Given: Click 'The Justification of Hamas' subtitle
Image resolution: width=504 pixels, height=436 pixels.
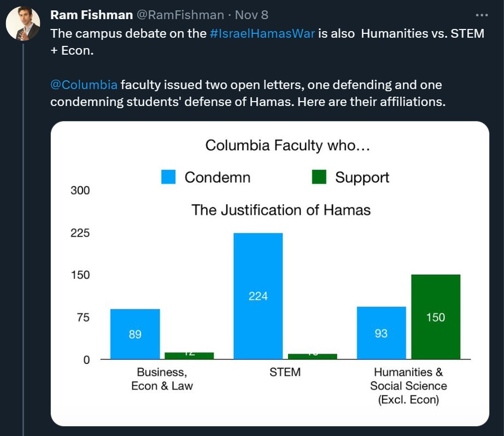Looking at the screenshot, I should [x=281, y=210].
